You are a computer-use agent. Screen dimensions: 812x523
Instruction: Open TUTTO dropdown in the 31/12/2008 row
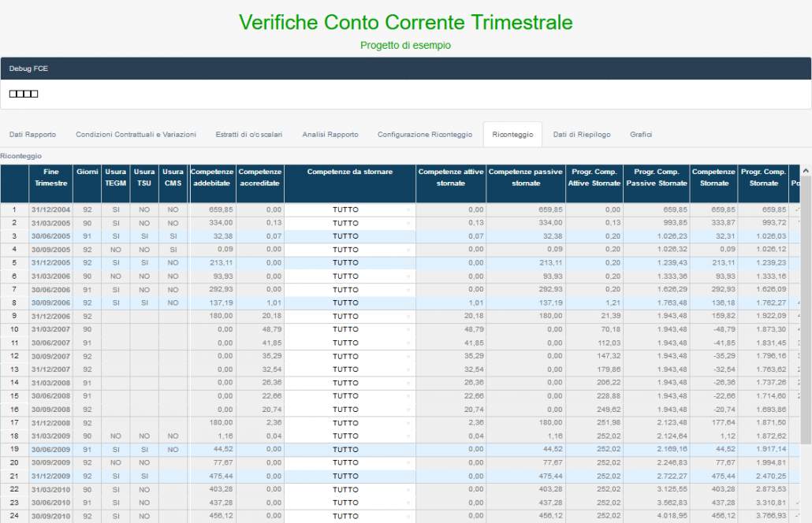350,423
